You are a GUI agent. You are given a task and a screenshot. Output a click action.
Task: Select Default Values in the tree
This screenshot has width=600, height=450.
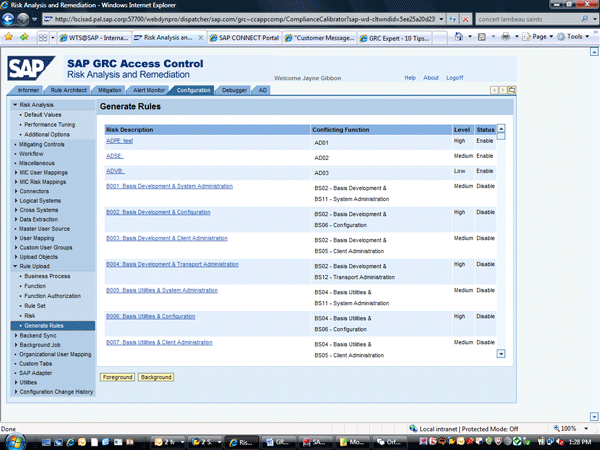pyautogui.click(x=42, y=114)
